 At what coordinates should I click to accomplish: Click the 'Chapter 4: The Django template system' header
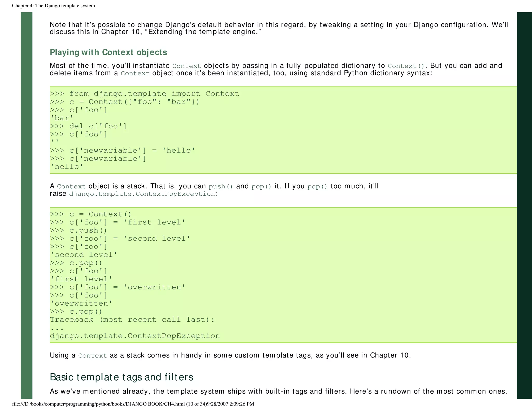(54, 5)
